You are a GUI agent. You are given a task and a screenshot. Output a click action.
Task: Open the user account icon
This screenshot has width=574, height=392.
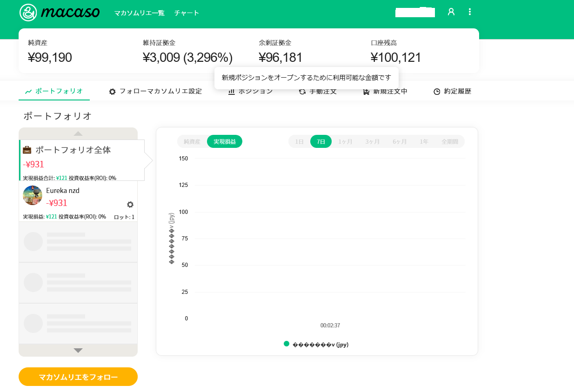click(x=451, y=12)
